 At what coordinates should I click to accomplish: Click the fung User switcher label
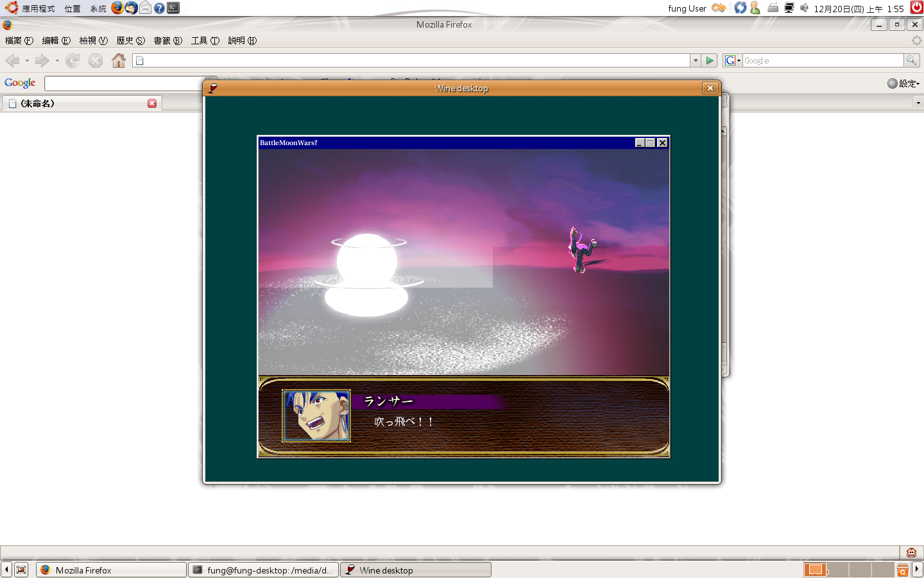click(x=687, y=8)
